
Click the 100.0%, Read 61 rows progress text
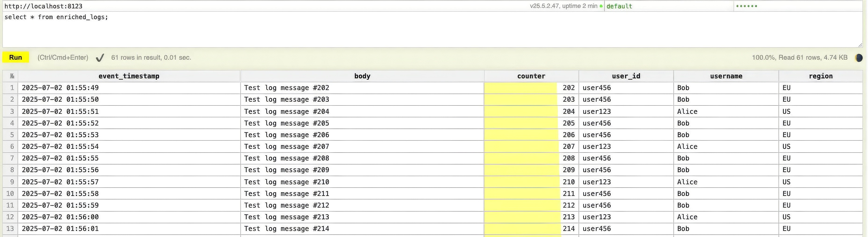coord(800,58)
